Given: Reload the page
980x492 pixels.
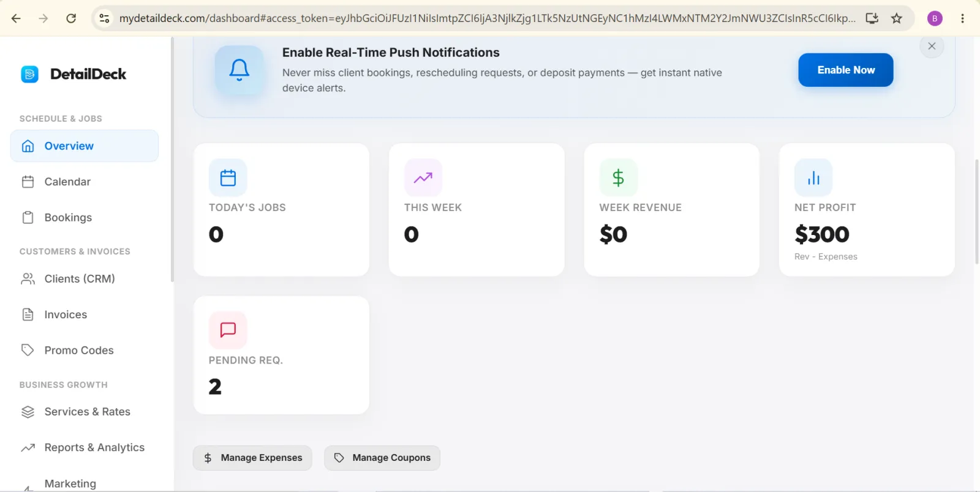Looking at the screenshot, I should pos(71,18).
